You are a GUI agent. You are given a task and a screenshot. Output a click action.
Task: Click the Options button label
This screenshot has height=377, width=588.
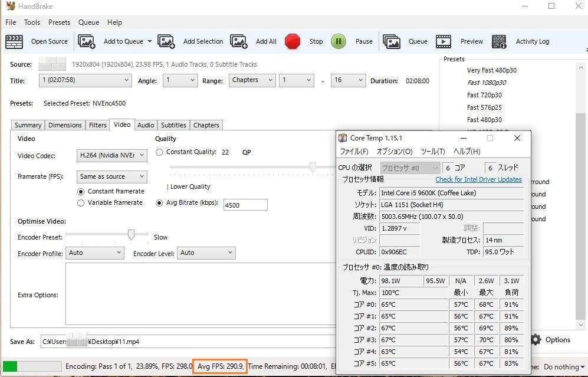[x=557, y=340]
